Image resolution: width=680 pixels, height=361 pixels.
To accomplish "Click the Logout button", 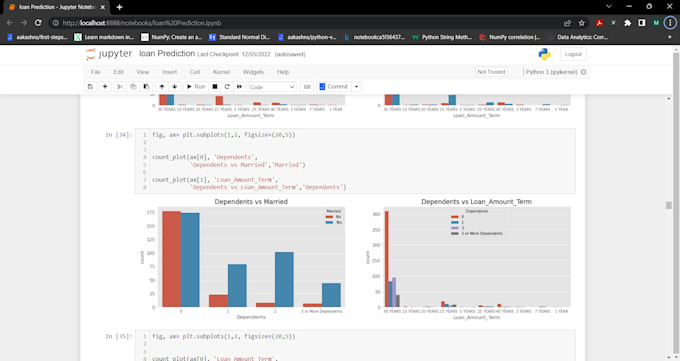I will (x=573, y=54).
